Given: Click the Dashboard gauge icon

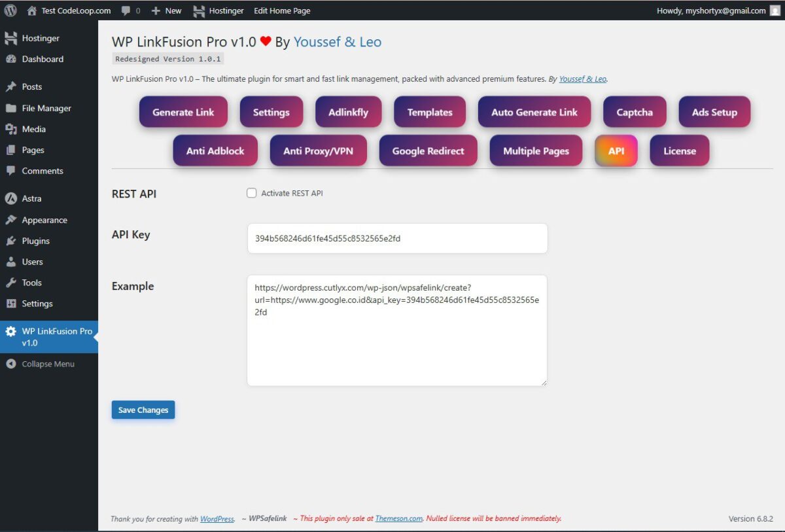Looking at the screenshot, I should [x=11, y=59].
